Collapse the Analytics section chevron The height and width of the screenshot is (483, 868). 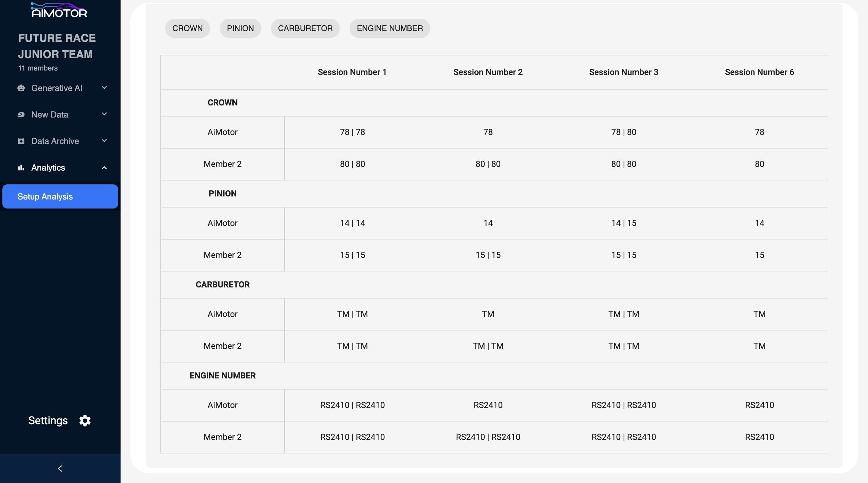104,168
